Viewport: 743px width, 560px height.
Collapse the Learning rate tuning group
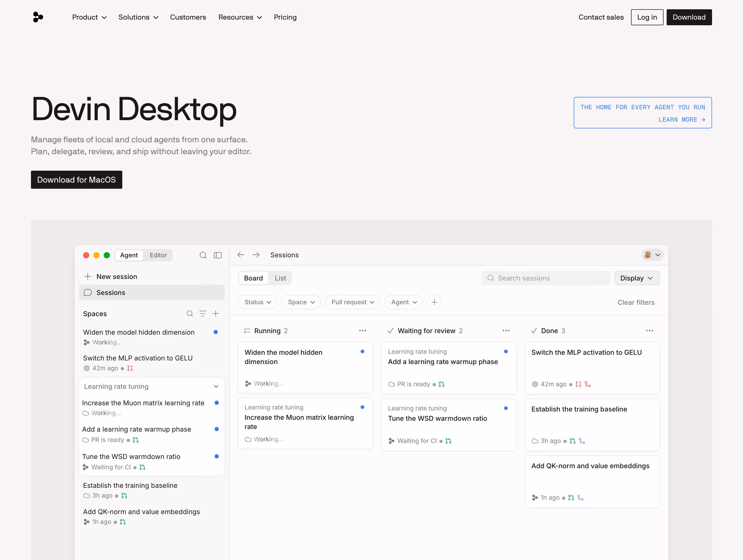point(216,386)
